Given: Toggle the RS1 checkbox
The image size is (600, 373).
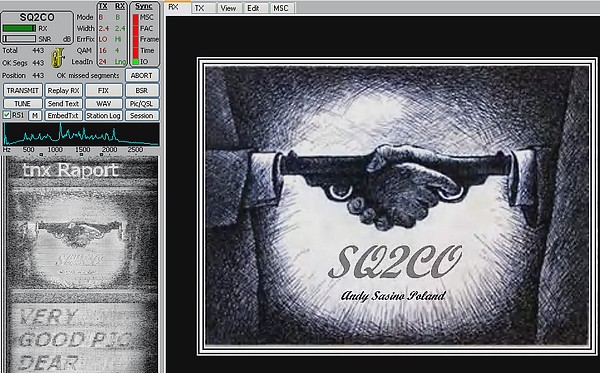Looking at the screenshot, I should (7, 115).
